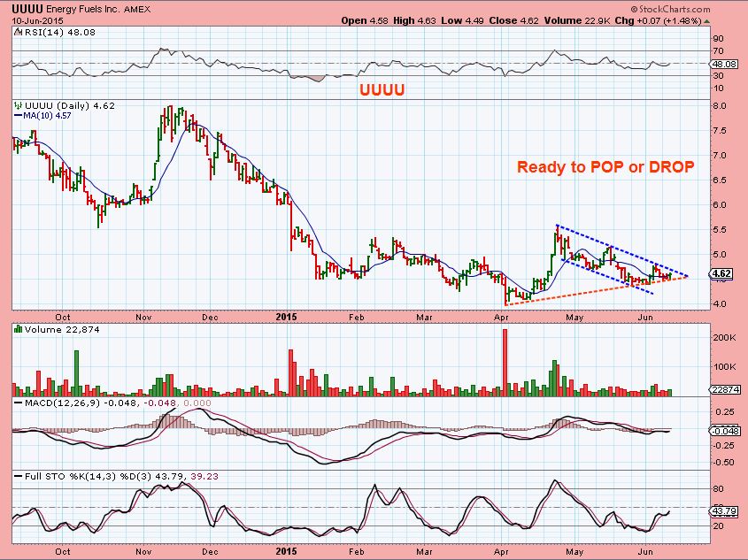Image resolution: width=748 pixels, height=560 pixels.
Task: Click the UUUU (Daily) 4.62 legend text
Action: coord(70,106)
